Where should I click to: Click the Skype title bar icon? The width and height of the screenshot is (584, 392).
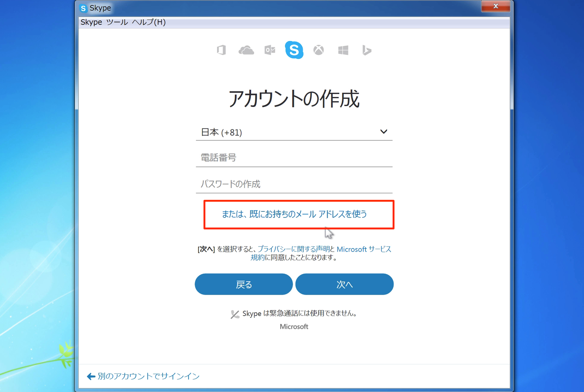coord(83,8)
